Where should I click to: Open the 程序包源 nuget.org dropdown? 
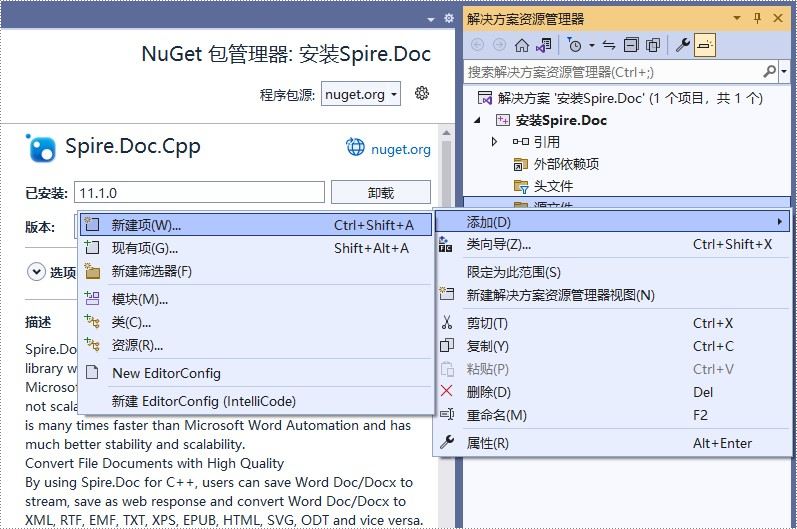tap(361, 94)
